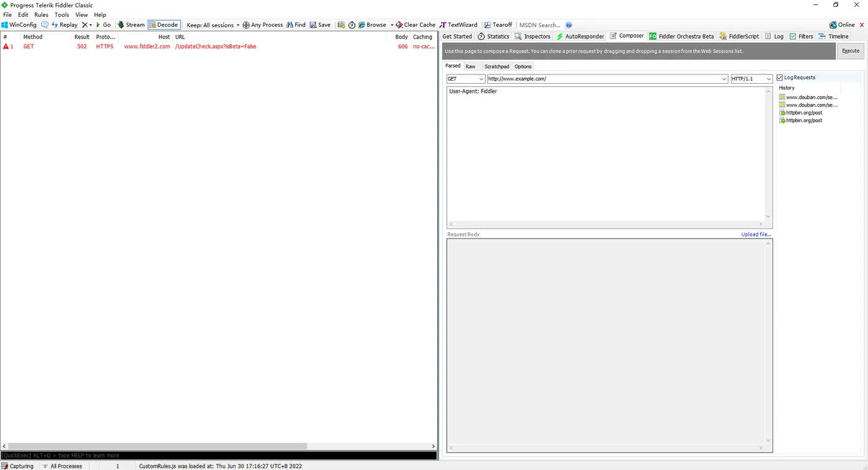Click the QuickExec command input box

(218, 455)
